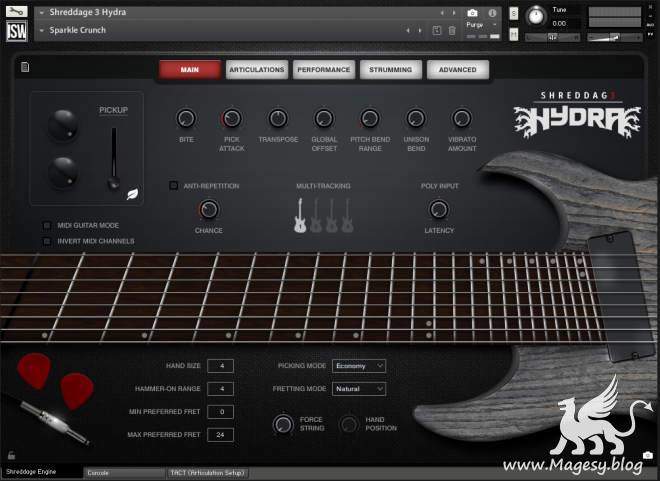
Task: Click the Force String knob
Action: click(283, 424)
